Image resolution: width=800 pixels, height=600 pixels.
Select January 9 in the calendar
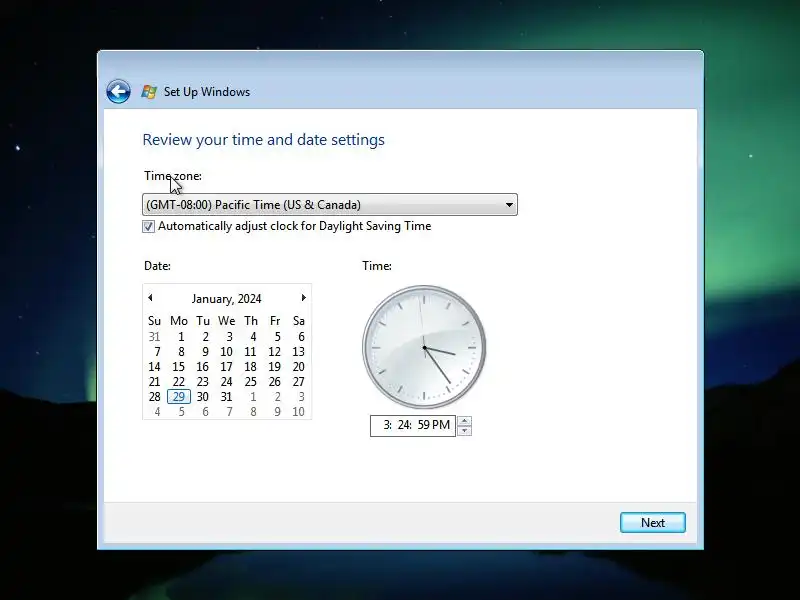click(205, 352)
